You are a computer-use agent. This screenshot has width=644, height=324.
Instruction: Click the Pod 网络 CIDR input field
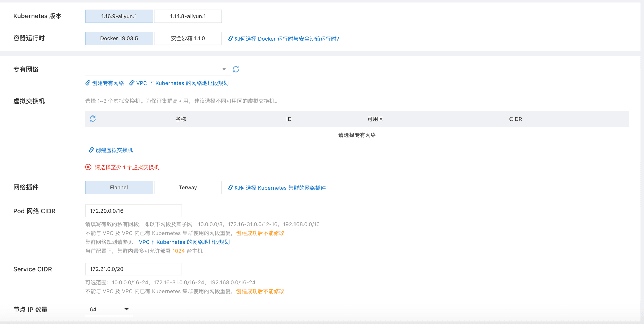tap(133, 211)
